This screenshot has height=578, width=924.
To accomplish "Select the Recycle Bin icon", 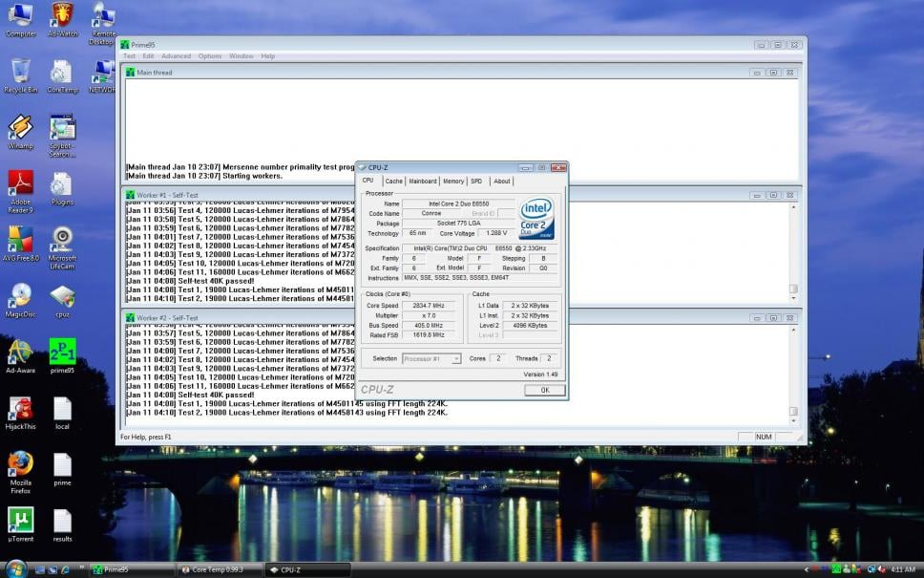I will (21, 75).
